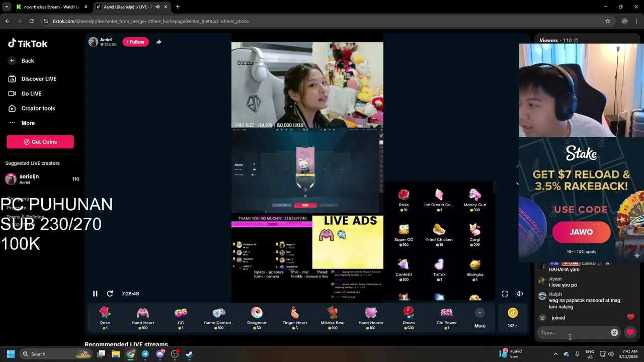The width and height of the screenshot is (644, 362).
Task: Open the coin balance showing 137
Action: (513, 318)
